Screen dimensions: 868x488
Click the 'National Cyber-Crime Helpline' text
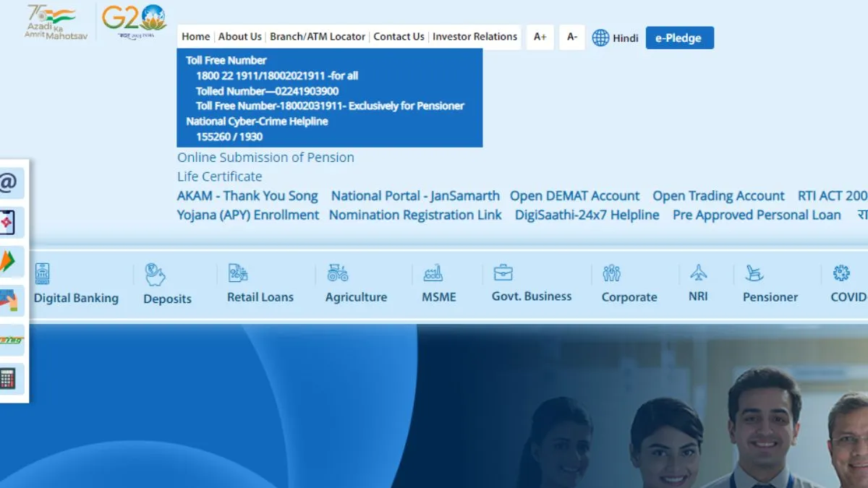(x=257, y=121)
